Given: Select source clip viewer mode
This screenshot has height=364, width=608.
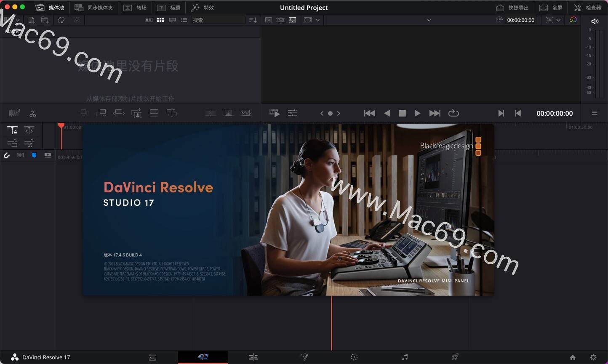Looking at the screenshot, I should click(269, 20).
